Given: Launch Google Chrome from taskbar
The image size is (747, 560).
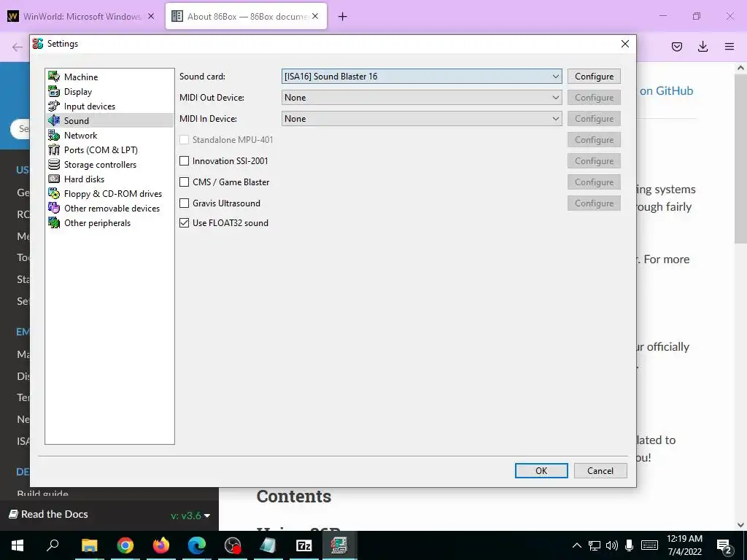Looking at the screenshot, I should [125, 545].
